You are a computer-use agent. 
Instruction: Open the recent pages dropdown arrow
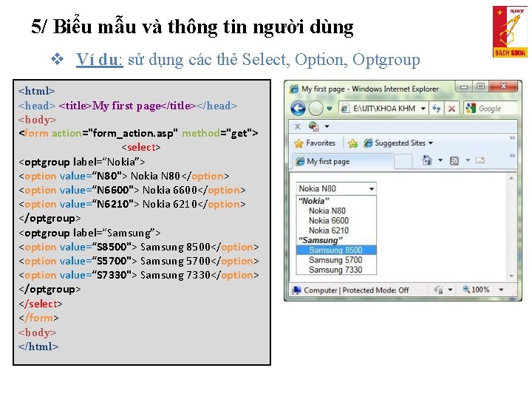(329, 109)
